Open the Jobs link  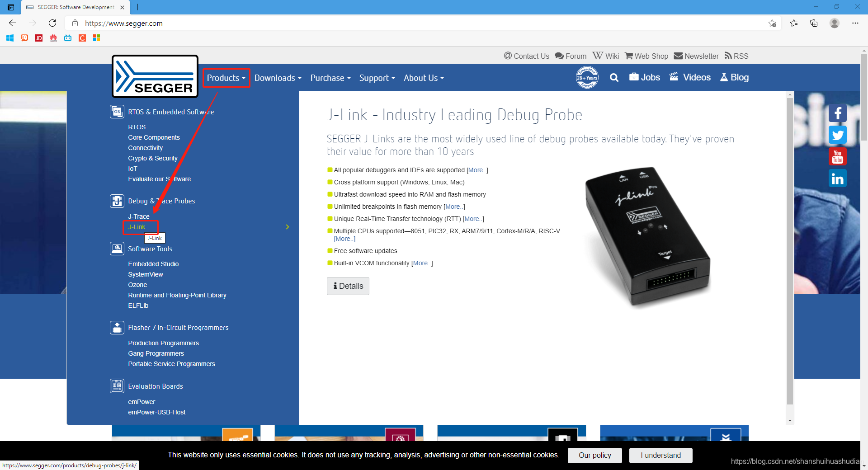(645, 77)
